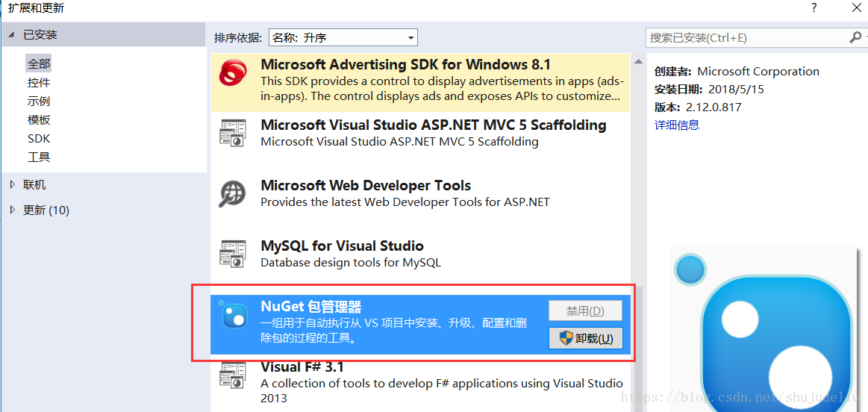Click the Microsoft Advertising SDK red icon

(x=233, y=73)
